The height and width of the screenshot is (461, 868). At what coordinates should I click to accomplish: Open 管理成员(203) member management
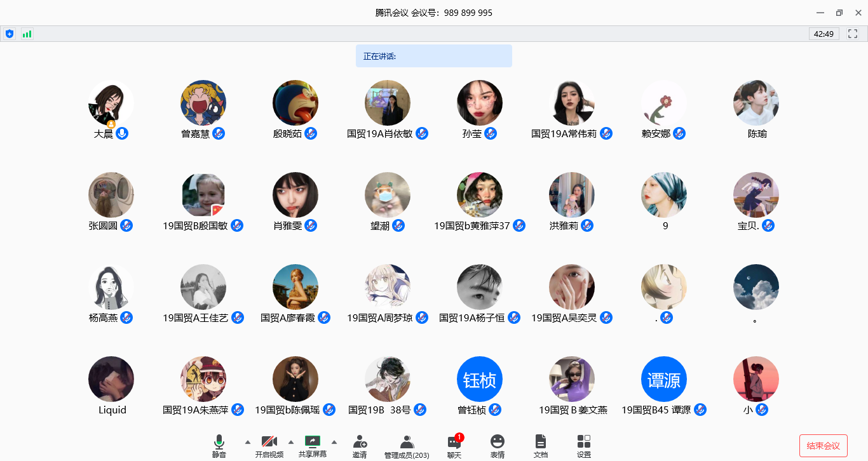(x=407, y=446)
